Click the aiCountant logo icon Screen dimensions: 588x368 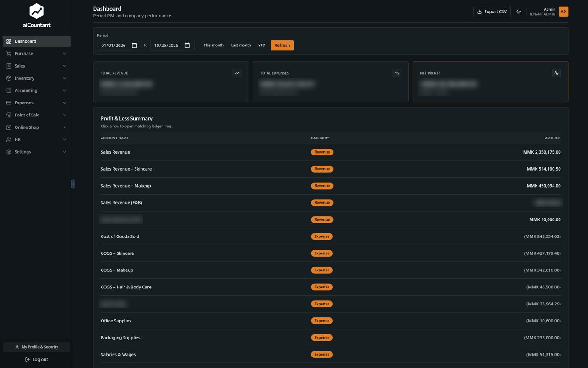point(36,11)
